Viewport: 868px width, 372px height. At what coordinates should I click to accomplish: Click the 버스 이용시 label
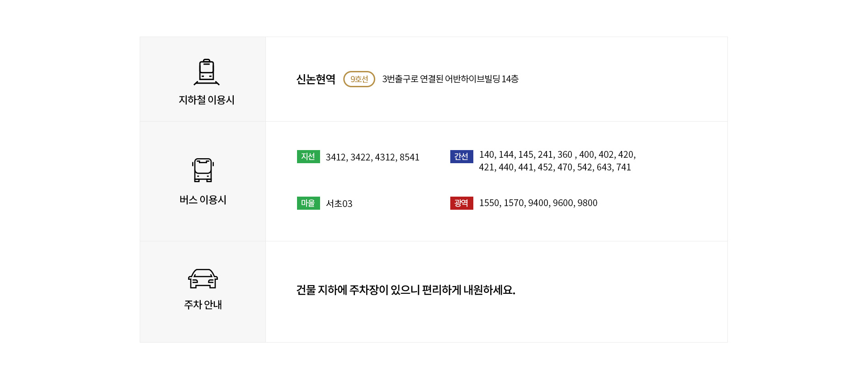(203, 200)
